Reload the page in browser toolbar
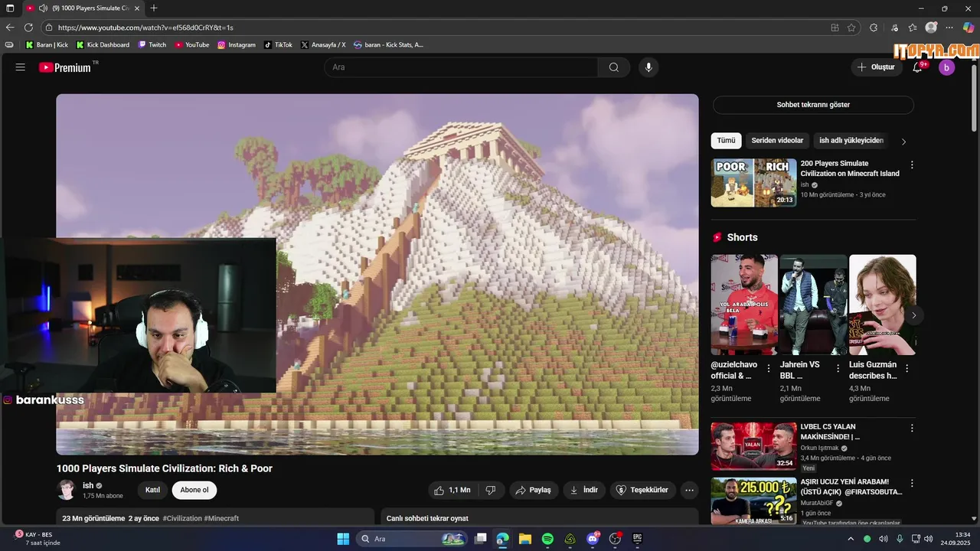 [x=28, y=28]
